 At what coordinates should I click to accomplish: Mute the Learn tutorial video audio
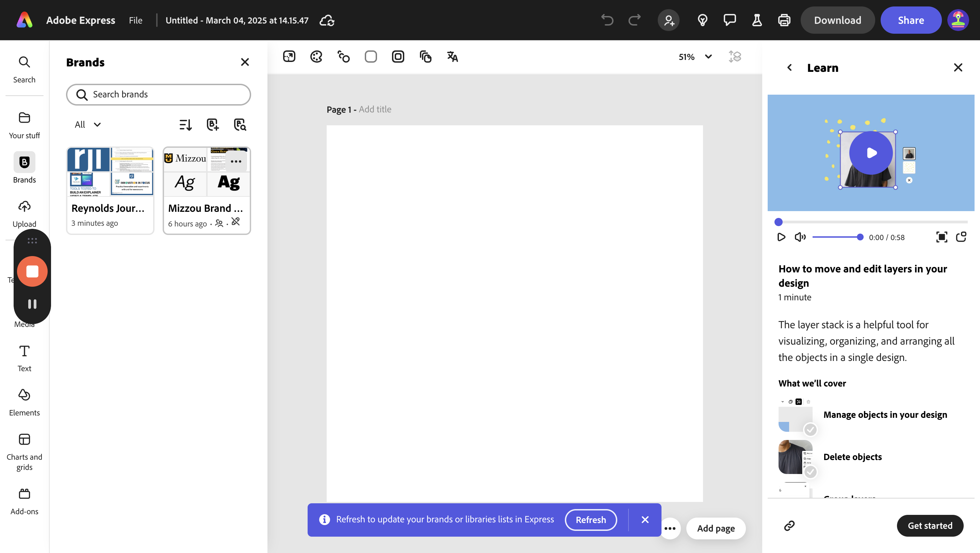click(800, 237)
